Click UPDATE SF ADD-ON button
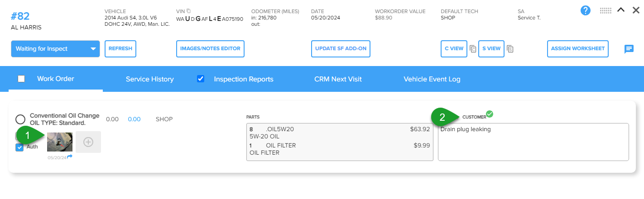Image resolution: width=644 pixels, height=199 pixels. [x=341, y=49]
